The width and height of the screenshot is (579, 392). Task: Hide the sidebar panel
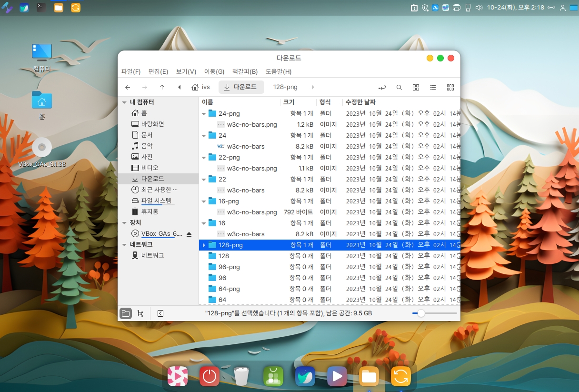160,313
